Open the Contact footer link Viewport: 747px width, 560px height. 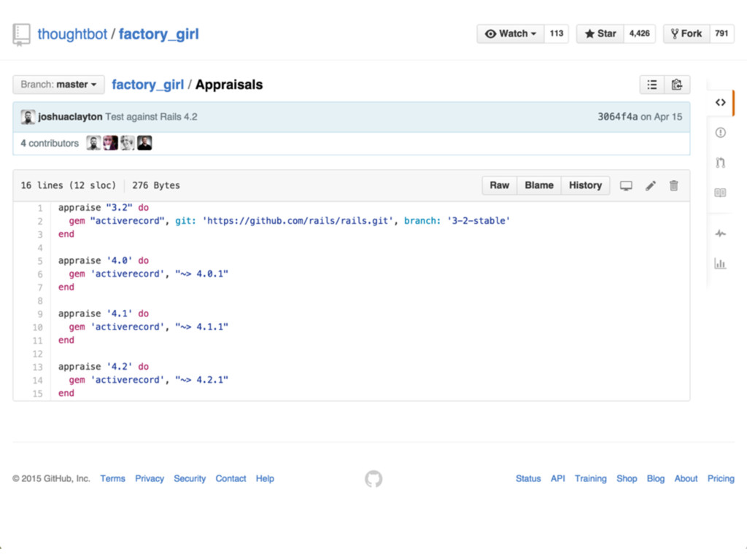[x=231, y=478]
